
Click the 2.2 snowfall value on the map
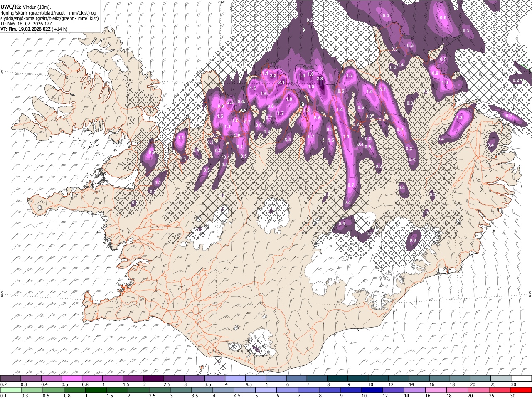273,76
